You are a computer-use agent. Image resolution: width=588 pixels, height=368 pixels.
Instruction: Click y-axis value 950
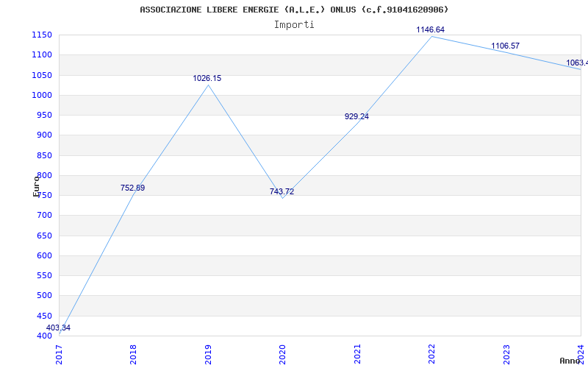[x=44, y=116]
